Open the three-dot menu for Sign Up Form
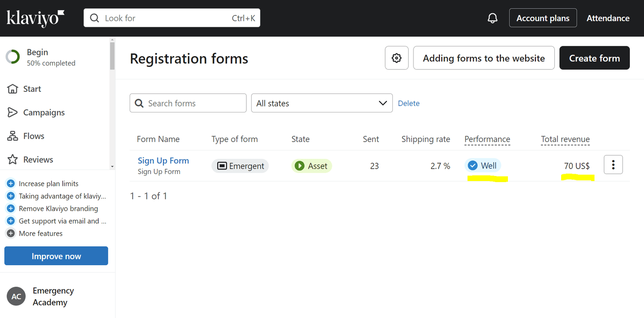The height and width of the screenshot is (318, 644). (x=613, y=164)
